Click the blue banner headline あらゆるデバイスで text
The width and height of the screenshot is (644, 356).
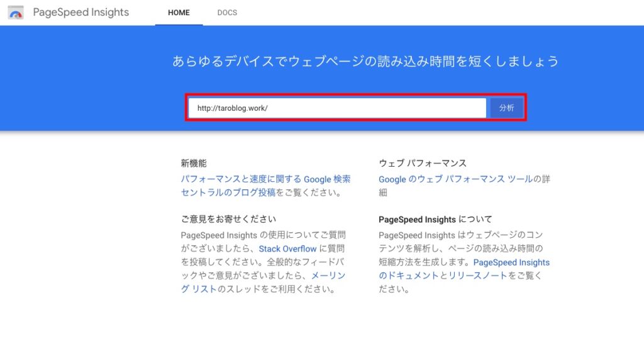coord(365,61)
